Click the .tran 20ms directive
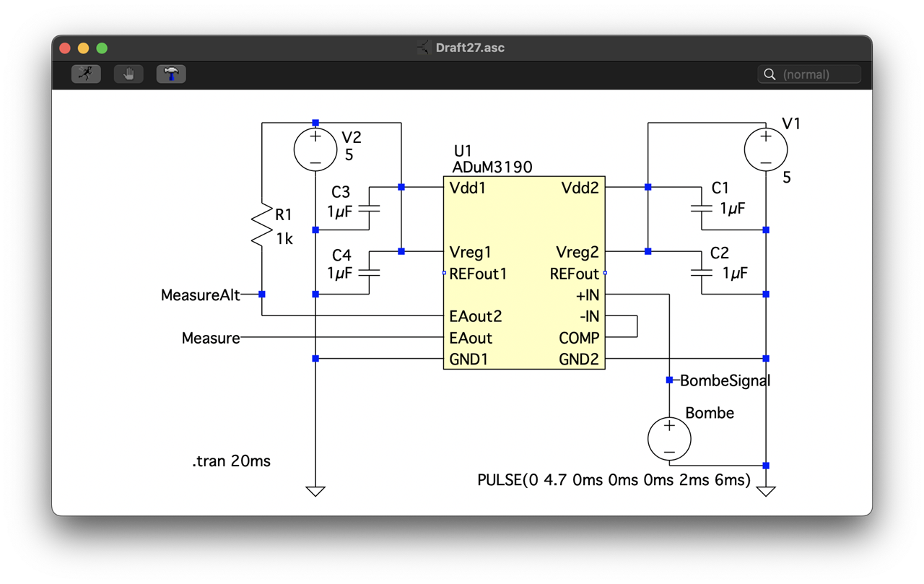Screen dimensions: 924x584 [x=231, y=461]
